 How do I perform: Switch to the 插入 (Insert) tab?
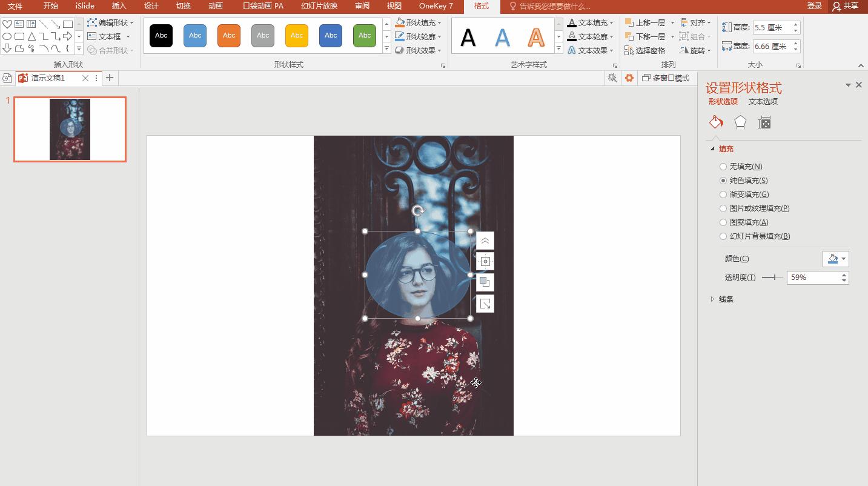click(x=119, y=6)
